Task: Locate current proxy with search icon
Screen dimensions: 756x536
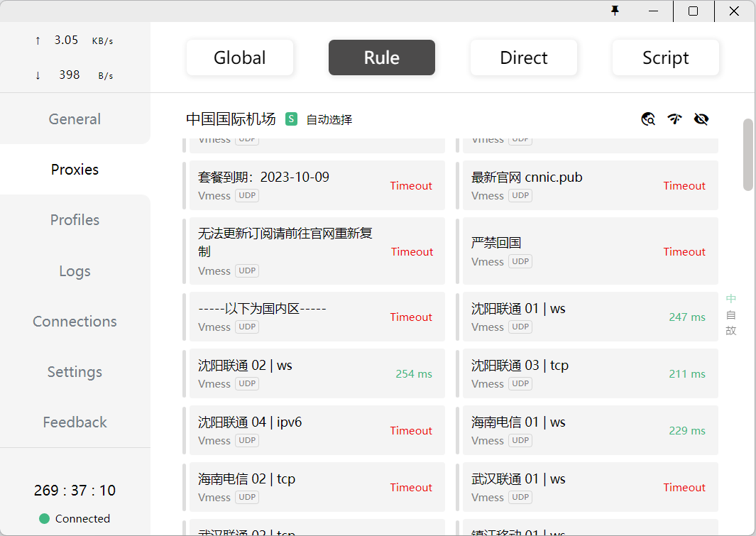Action: click(x=648, y=119)
